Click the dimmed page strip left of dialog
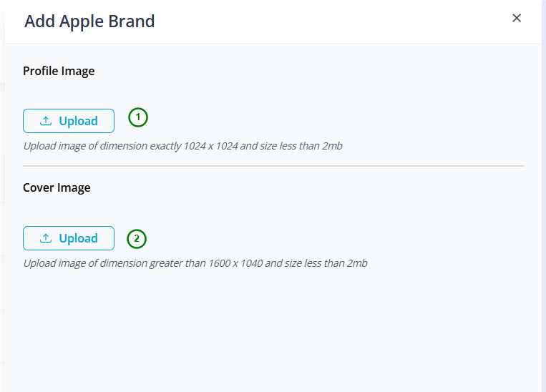Screen dimensions: 546x392 [2, 196]
